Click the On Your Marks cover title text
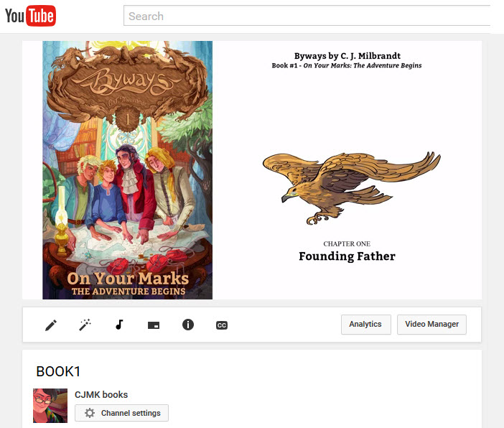Screen dimensions: 504x428 (127, 279)
